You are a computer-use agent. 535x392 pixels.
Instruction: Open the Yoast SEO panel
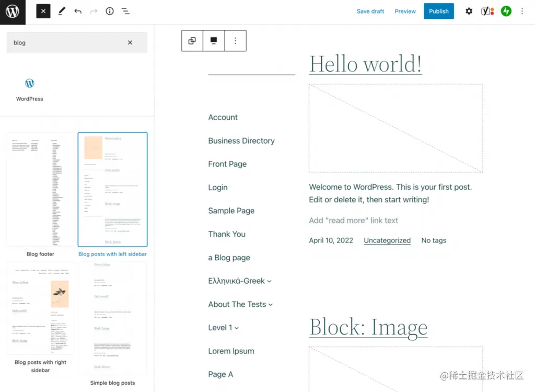coord(487,11)
